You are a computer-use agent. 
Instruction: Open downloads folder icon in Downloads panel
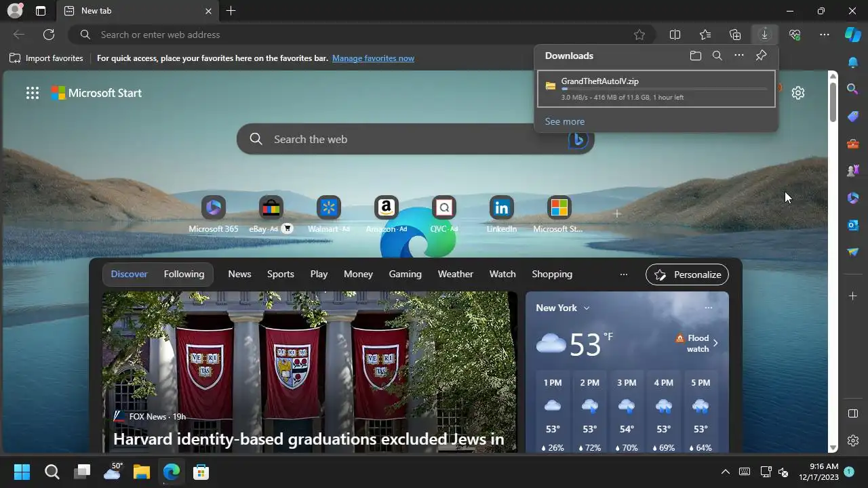(695, 56)
